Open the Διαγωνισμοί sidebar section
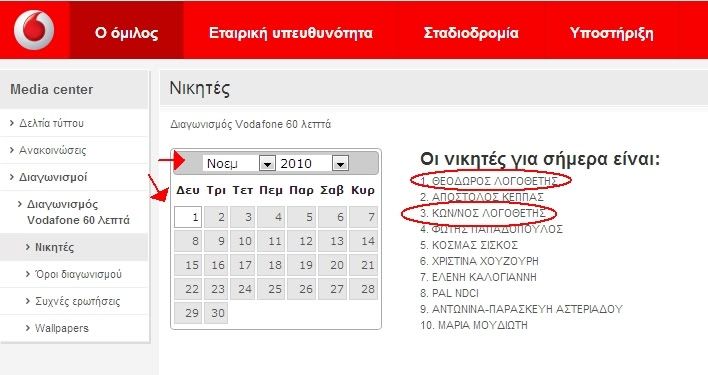708x375 pixels. tap(53, 177)
